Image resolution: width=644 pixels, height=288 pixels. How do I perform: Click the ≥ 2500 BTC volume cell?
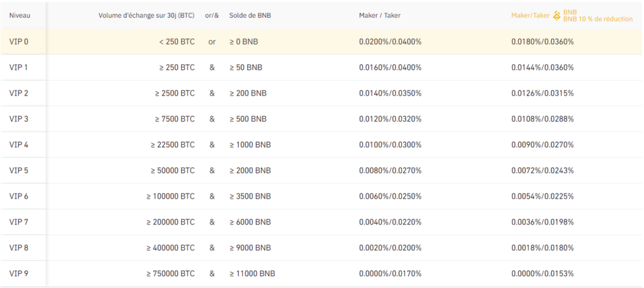click(175, 93)
